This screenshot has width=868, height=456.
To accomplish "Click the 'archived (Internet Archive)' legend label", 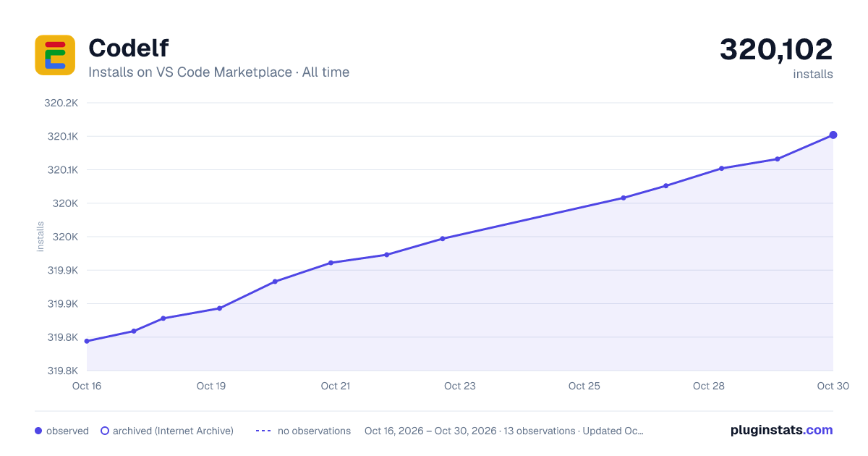I will [x=173, y=431].
